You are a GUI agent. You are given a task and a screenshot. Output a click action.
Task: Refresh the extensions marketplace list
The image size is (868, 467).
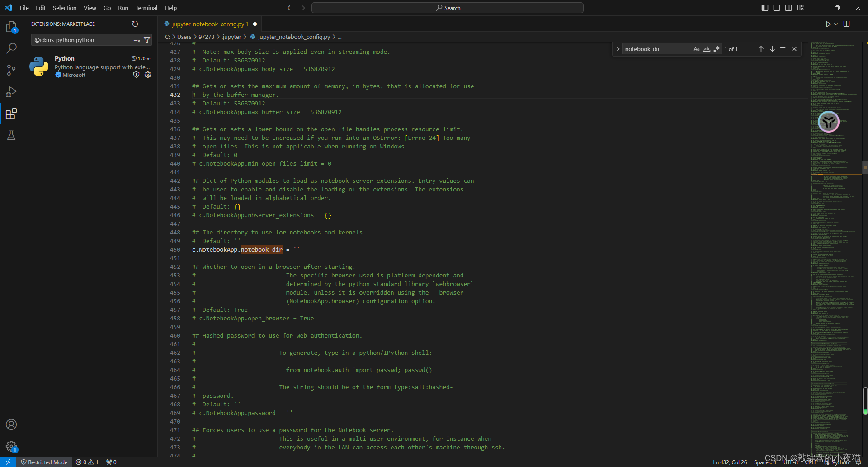pos(135,24)
